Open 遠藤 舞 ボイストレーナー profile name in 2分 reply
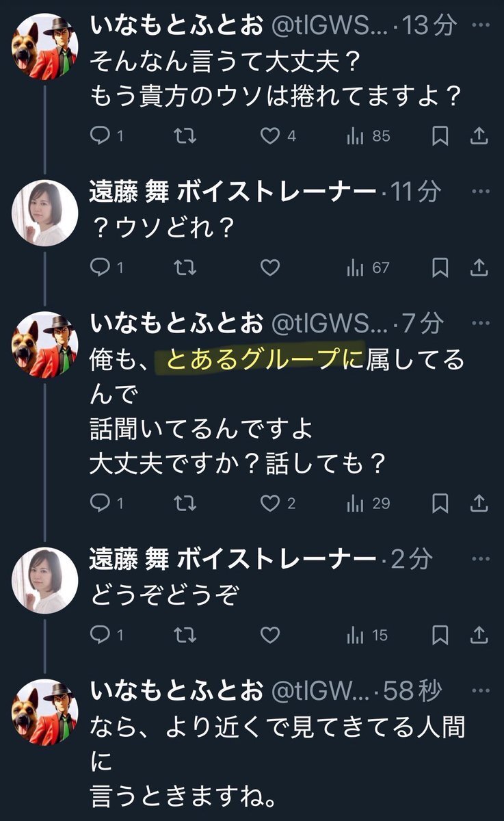The image size is (504, 821). click(233, 560)
